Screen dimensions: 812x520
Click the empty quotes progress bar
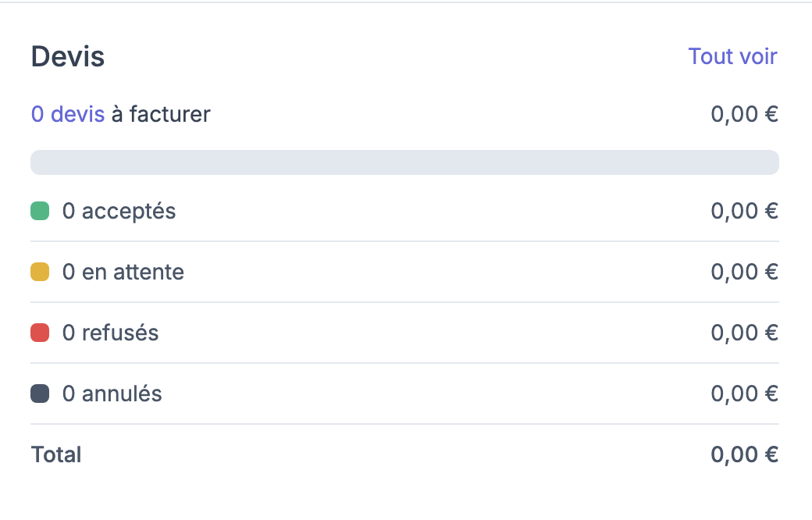point(404,162)
